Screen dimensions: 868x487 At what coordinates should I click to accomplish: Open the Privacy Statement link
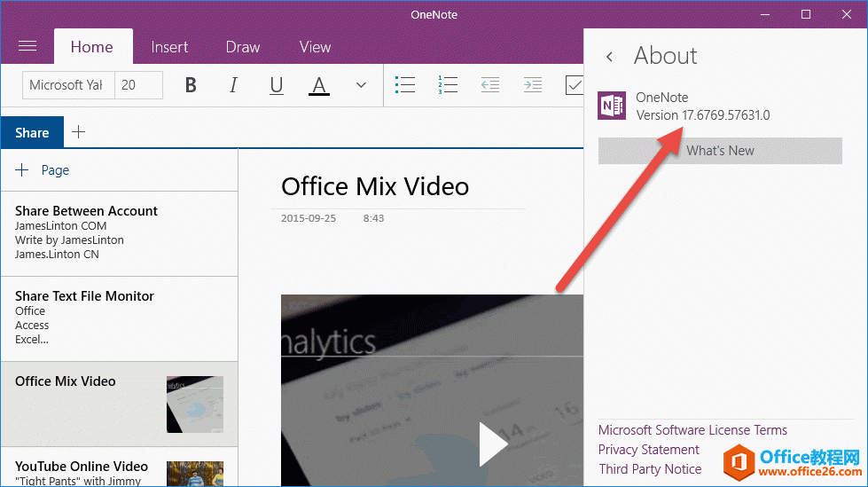pyautogui.click(x=649, y=450)
